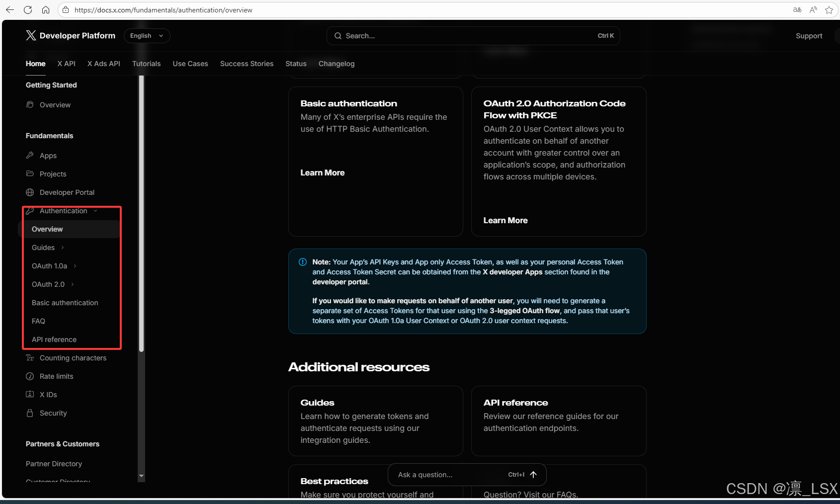Expand the OAuth 1.0a submenu
The height and width of the screenshot is (504, 840).
click(75, 266)
